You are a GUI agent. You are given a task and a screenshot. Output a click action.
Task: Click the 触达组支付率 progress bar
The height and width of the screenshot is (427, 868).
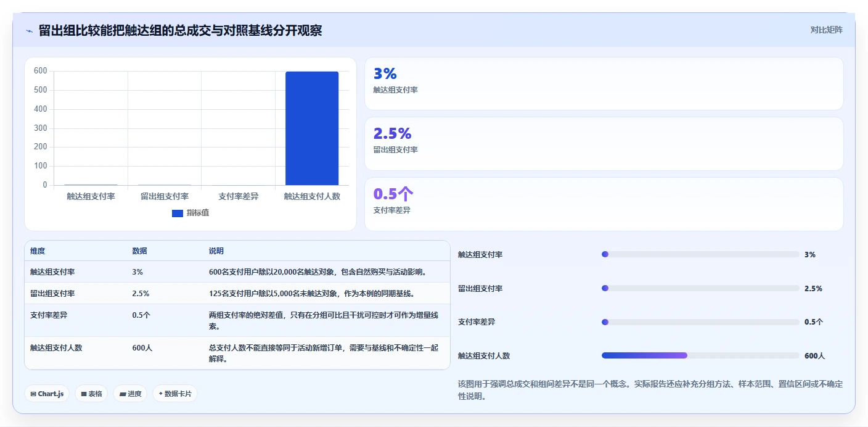click(700, 254)
